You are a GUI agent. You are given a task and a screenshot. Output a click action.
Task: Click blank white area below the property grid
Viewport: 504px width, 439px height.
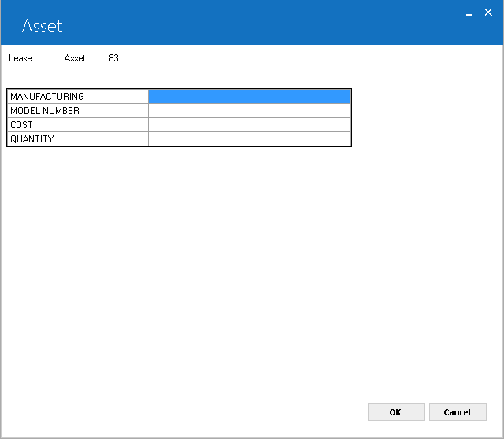[252, 273]
